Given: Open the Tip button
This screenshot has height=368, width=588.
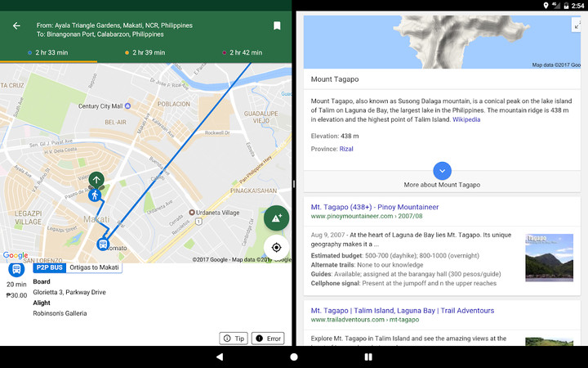Looking at the screenshot, I should [234, 339].
